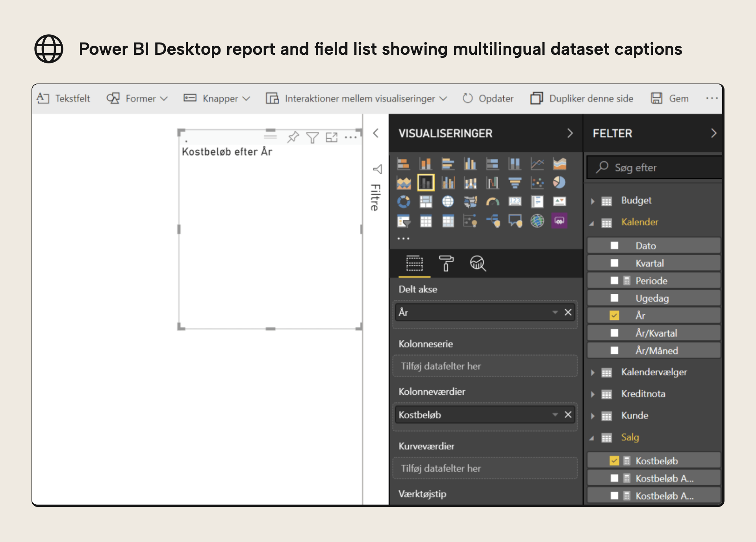Collapse the Kalender table
Image resolution: width=756 pixels, height=542 pixels.
tap(592, 223)
